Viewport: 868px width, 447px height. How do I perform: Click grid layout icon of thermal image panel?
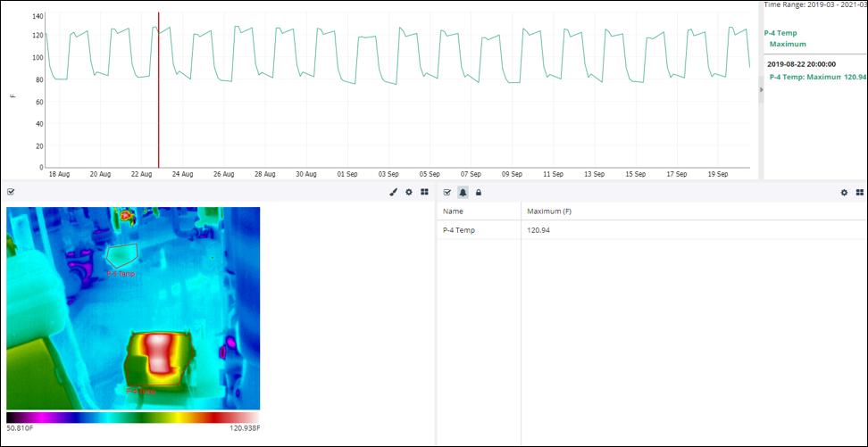(424, 192)
